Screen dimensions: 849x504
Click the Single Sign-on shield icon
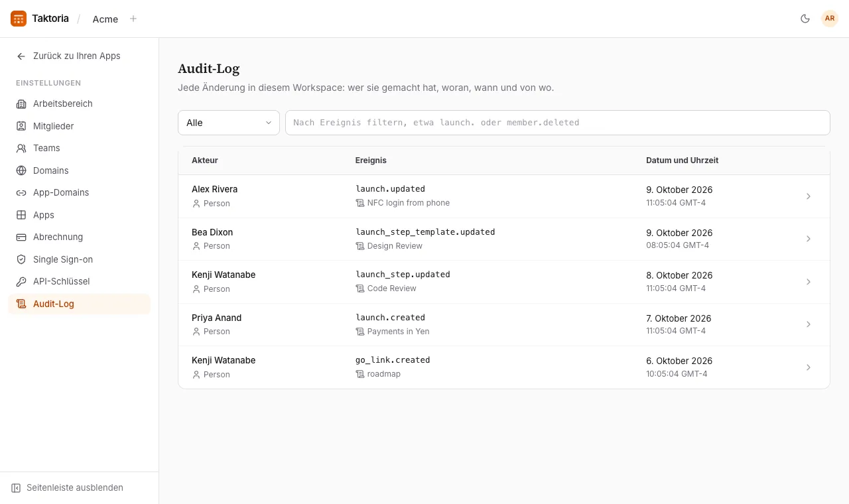tap(21, 259)
